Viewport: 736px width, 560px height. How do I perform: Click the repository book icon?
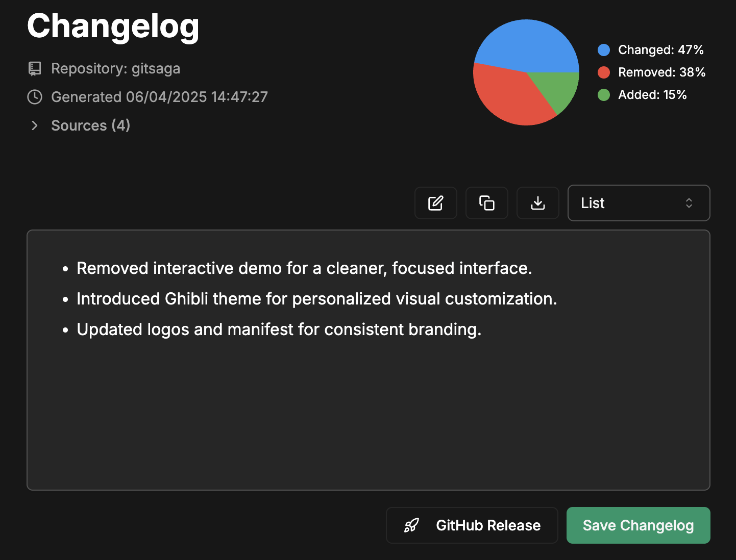tap(35, 68)
